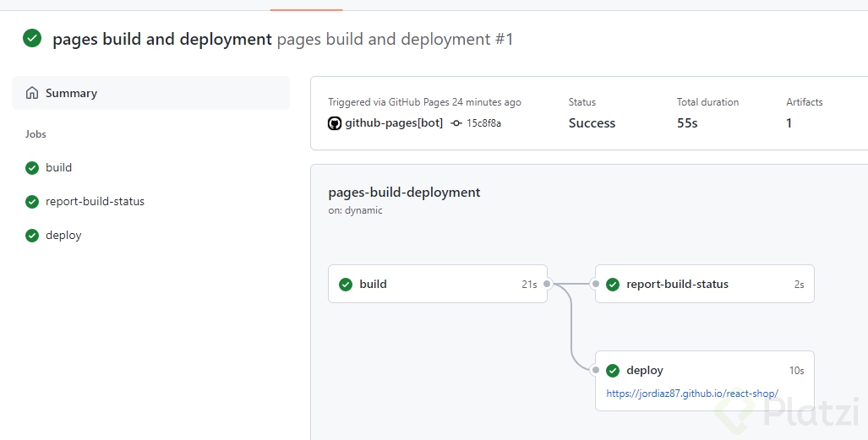
Task: Open the jordiaz87.github.io/react-shop deployment link
Action: [692, 394]
